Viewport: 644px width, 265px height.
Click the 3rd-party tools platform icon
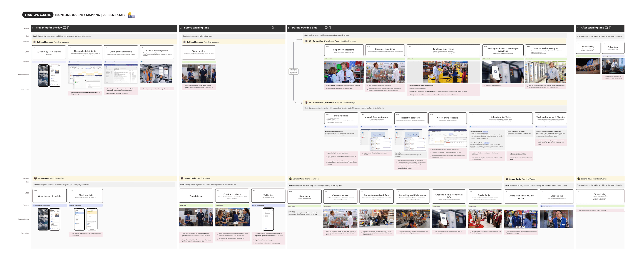tap(141, 62)
